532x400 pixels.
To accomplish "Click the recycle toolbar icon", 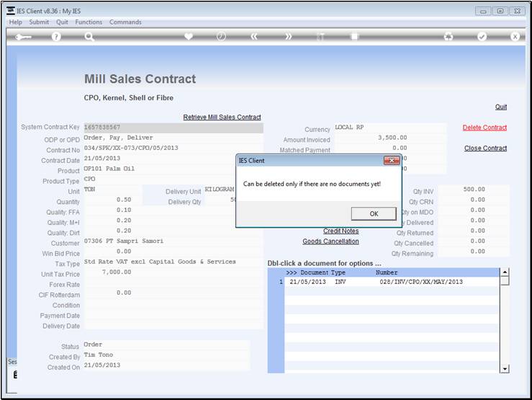I will coord(448,37).
